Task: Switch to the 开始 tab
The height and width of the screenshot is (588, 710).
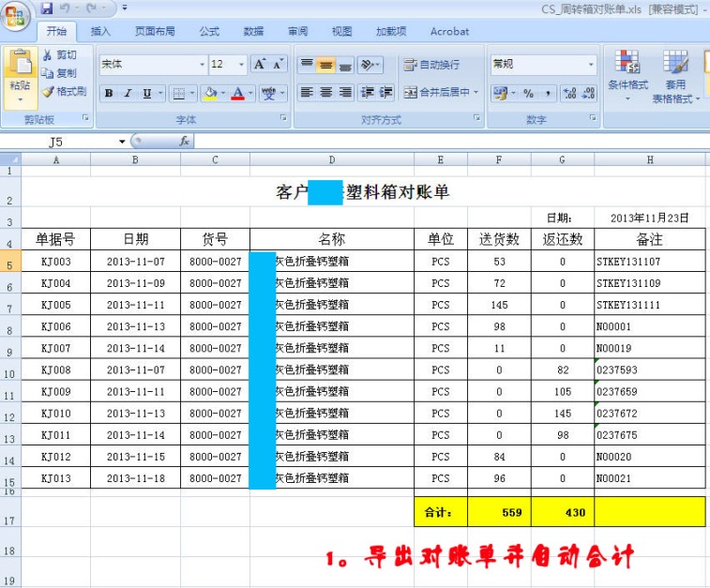Action: pos(56,31)
